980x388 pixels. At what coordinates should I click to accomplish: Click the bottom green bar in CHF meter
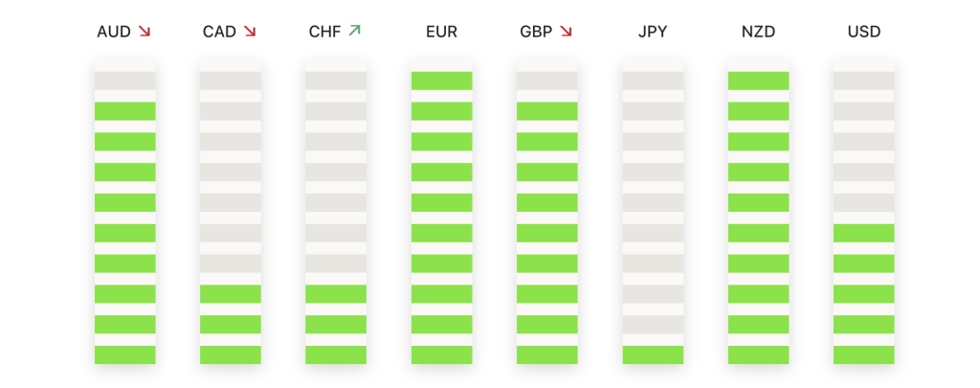pyautogui.click(x=336, y=354)
